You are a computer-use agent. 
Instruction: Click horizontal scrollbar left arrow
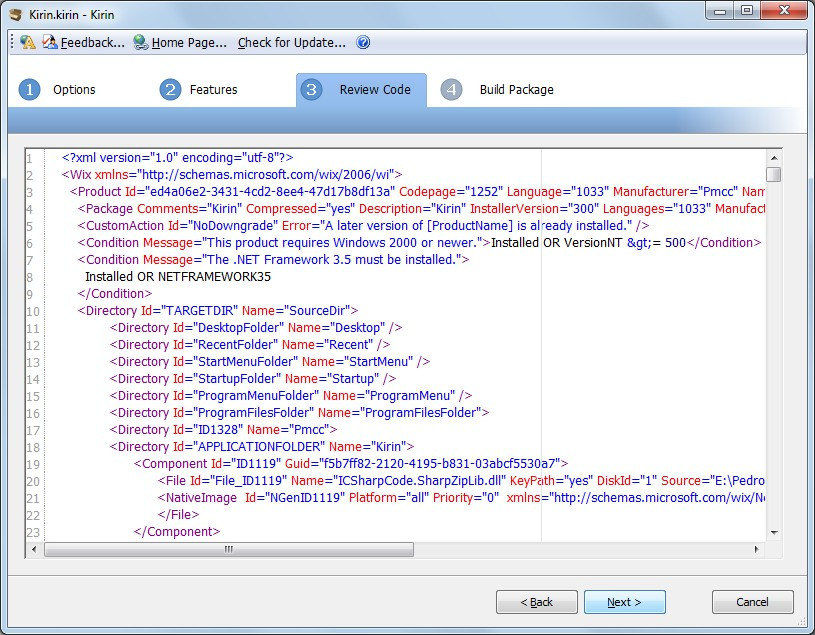34,549
